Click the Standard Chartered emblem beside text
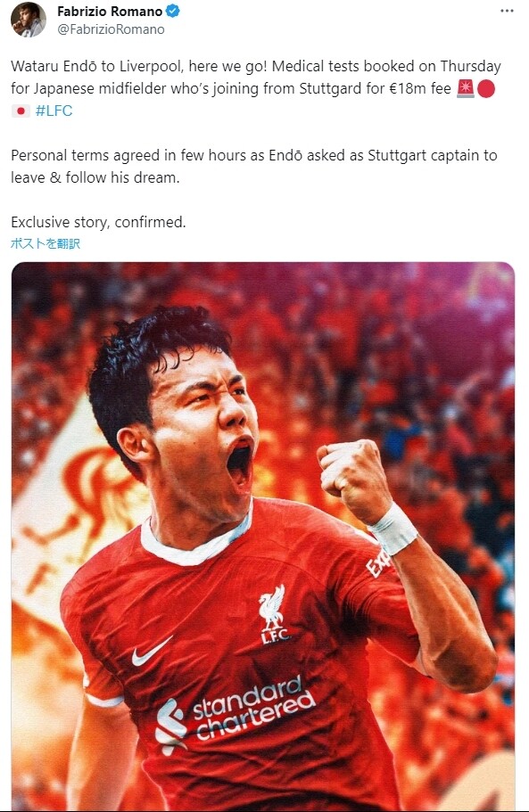The image size is (529, 812). coord(171,726)
